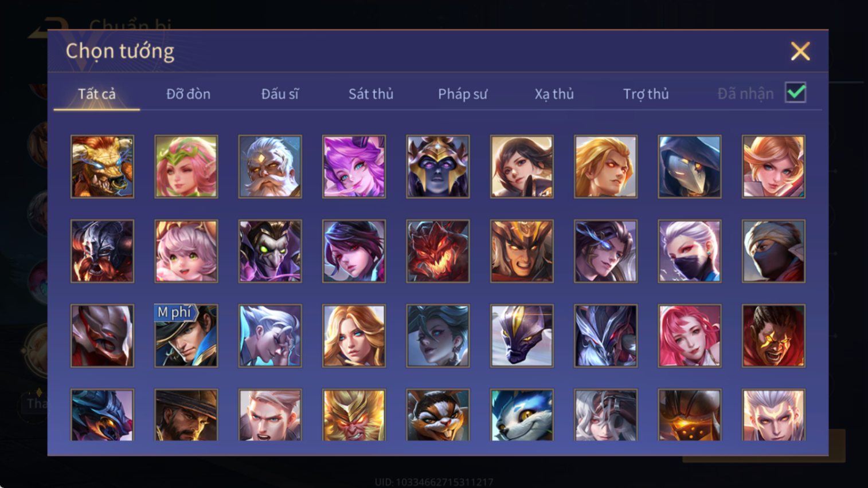
Task: Open the Sát thủ tab
Action: (371, 94)
